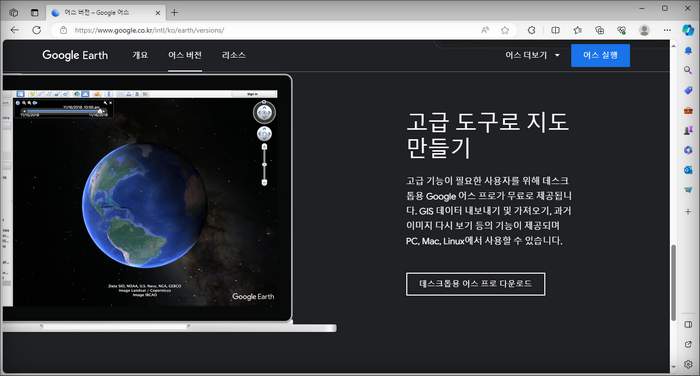The image size is (700, 376).
Task: Open sidebar tools briefcase
Action: click(688, 110)
